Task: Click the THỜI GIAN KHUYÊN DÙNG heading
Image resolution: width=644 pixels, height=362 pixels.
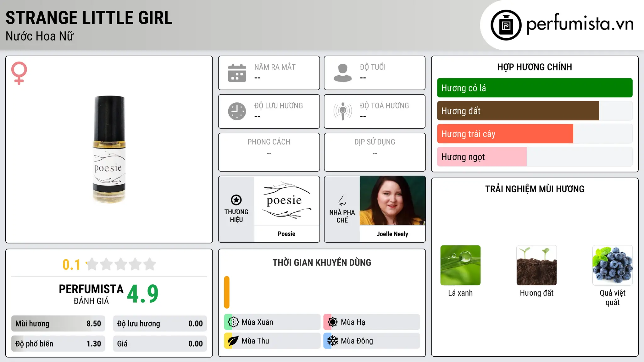Action: tap(322, 262)
